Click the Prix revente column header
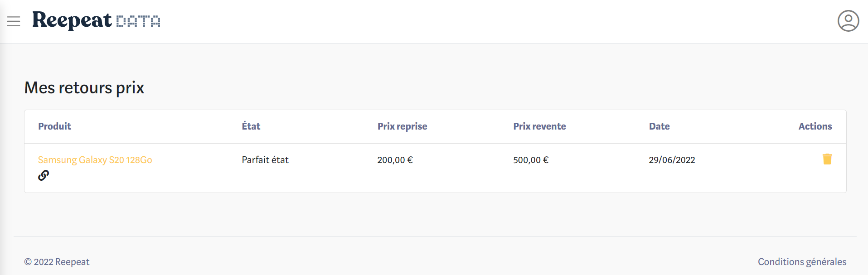Screen dimensions: 868x275 [539, 126]
